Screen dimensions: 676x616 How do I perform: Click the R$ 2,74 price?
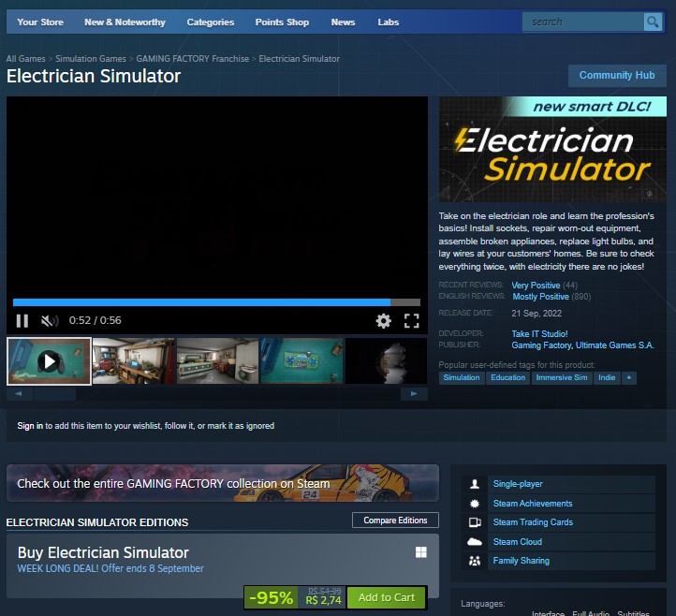[x=323, y=600]
